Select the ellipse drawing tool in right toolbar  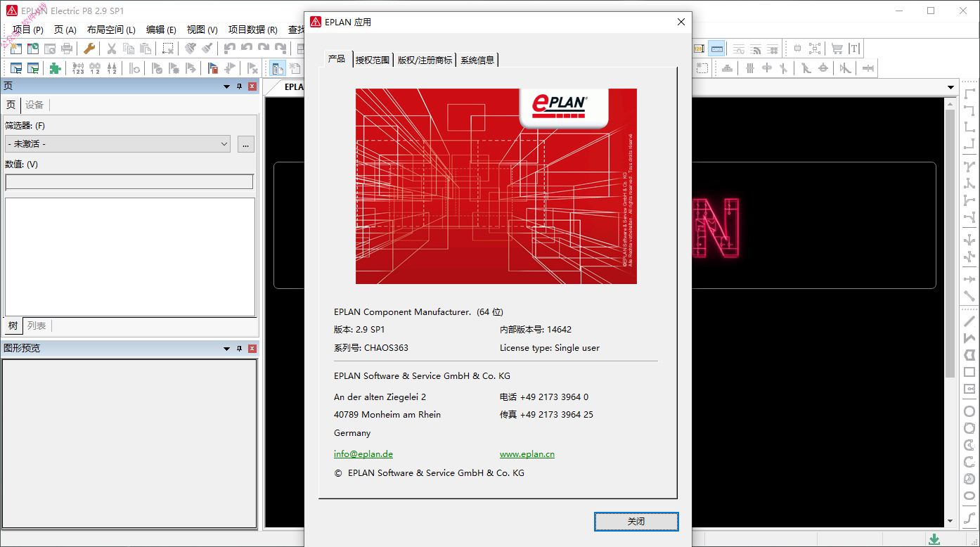pyautogui.click(x=969, y=496)
